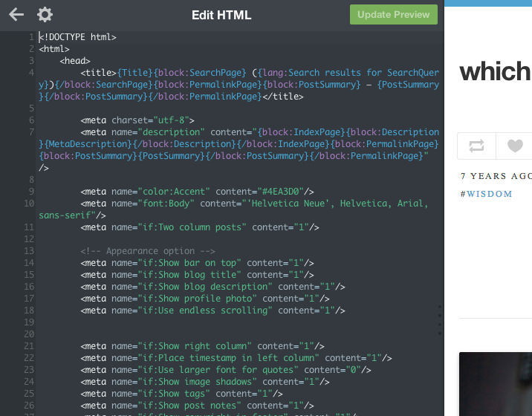Viewport: 532px width, 416px height.
Task: Click the #4EA3D0 color value
Action: [x=281, y=192]
